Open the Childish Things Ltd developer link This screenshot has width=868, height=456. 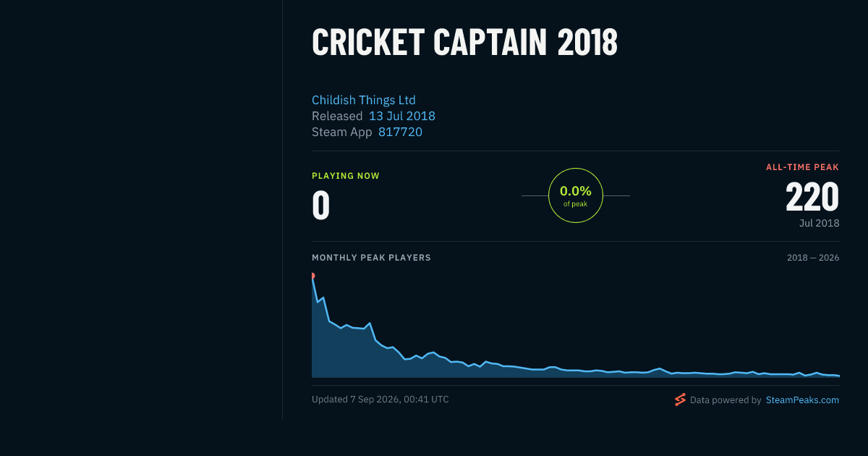click(x=364, y=100)
